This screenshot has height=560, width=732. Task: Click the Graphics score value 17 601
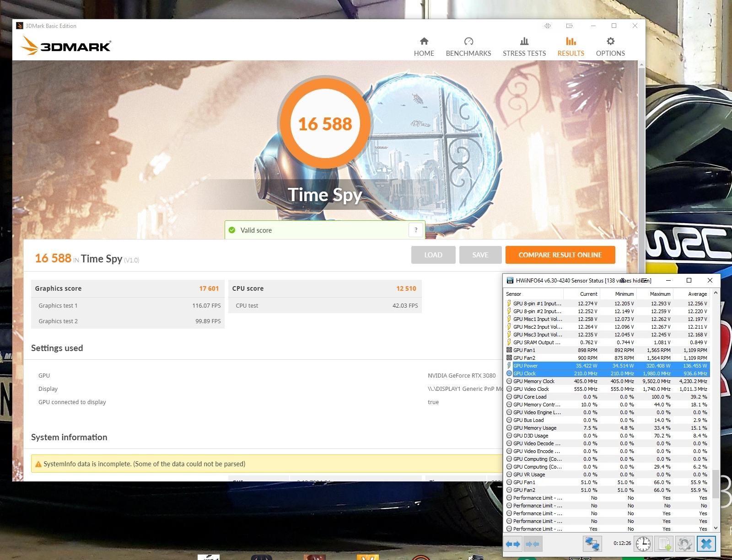pyautogui.click(x=209, y=288)
